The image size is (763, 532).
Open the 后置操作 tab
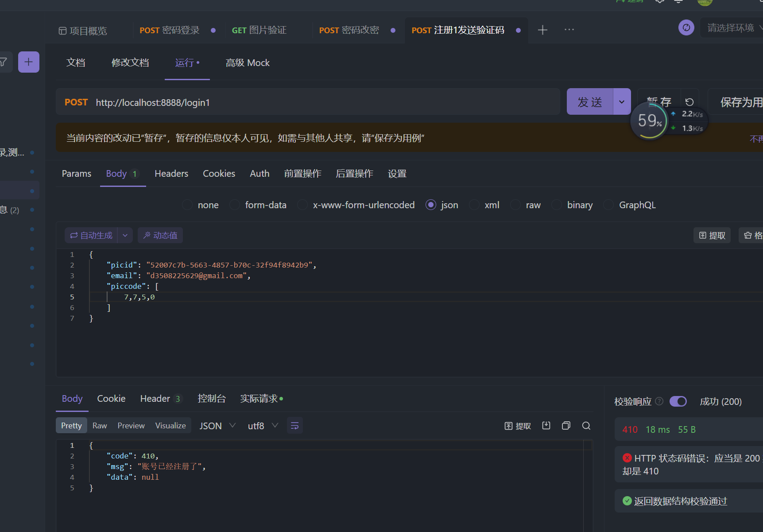pyautogui.click(x=354, y=174)
